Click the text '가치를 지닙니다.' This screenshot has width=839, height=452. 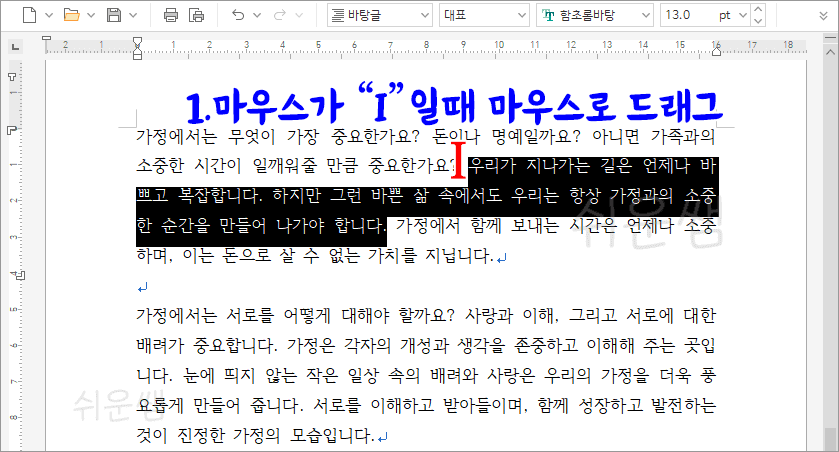click(x=430, y=256)
